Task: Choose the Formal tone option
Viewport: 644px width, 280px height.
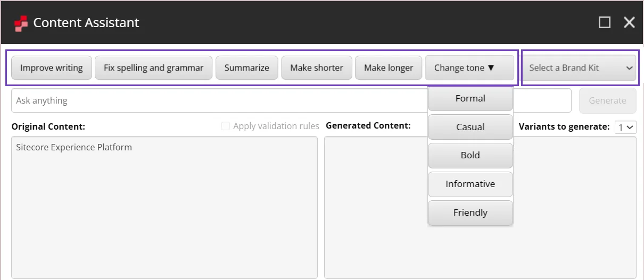Action: pyautogui.click(x=470, y=98)
